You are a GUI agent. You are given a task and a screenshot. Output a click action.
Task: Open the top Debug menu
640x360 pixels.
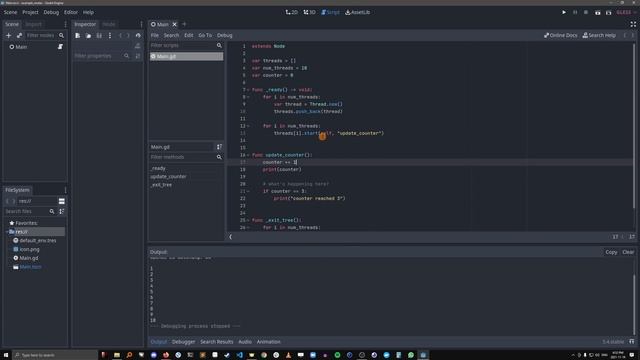51,12
